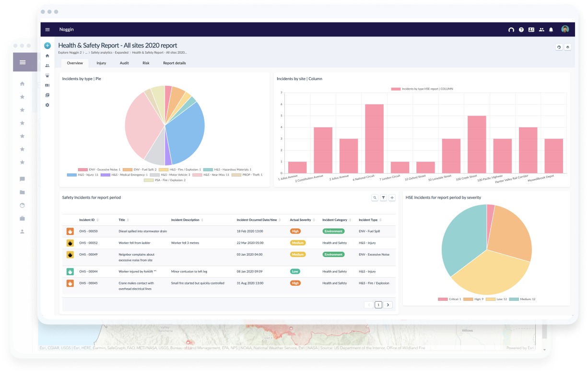Sort by the Actual Severity column arrows
The image size is (588, 374).
[314, 220]
